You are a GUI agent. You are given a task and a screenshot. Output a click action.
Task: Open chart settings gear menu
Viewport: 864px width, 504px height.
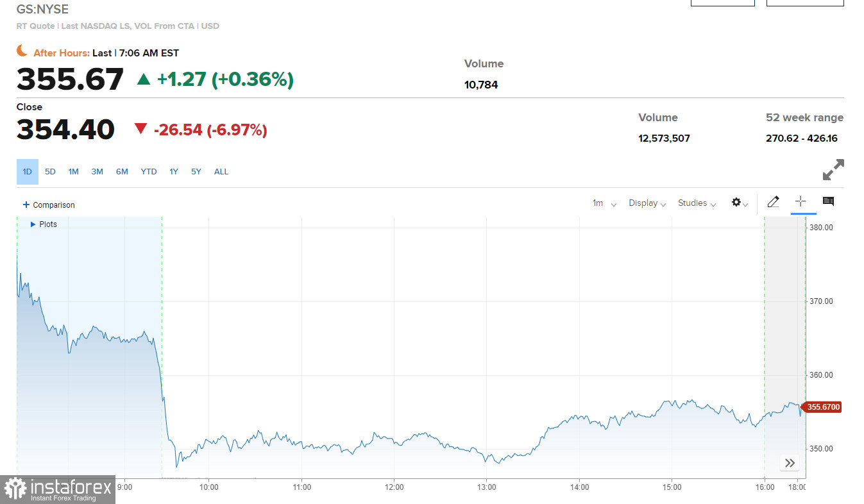coord(740,203)
